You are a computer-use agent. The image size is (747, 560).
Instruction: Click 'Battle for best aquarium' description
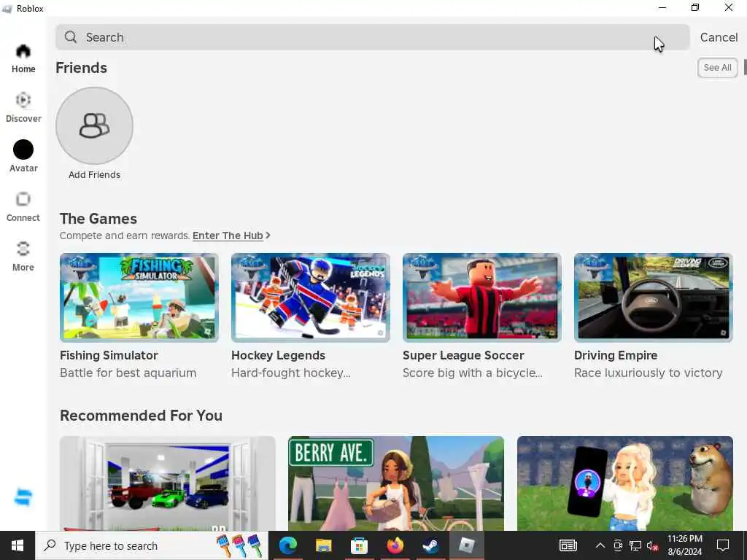tap(128, 373)
